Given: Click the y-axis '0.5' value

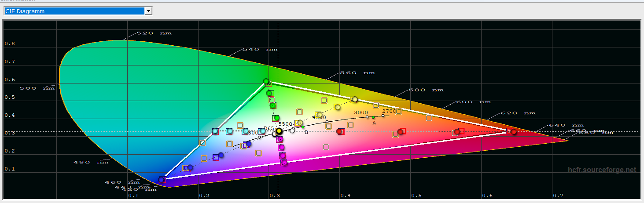Looking at the screenshot, I should click(x=9, y=97).
